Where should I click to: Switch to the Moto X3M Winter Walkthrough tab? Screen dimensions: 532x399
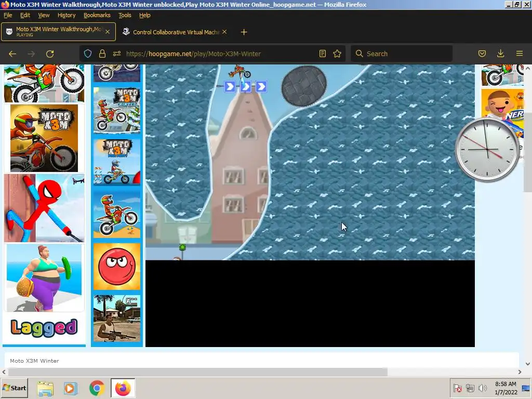(58, 32)
